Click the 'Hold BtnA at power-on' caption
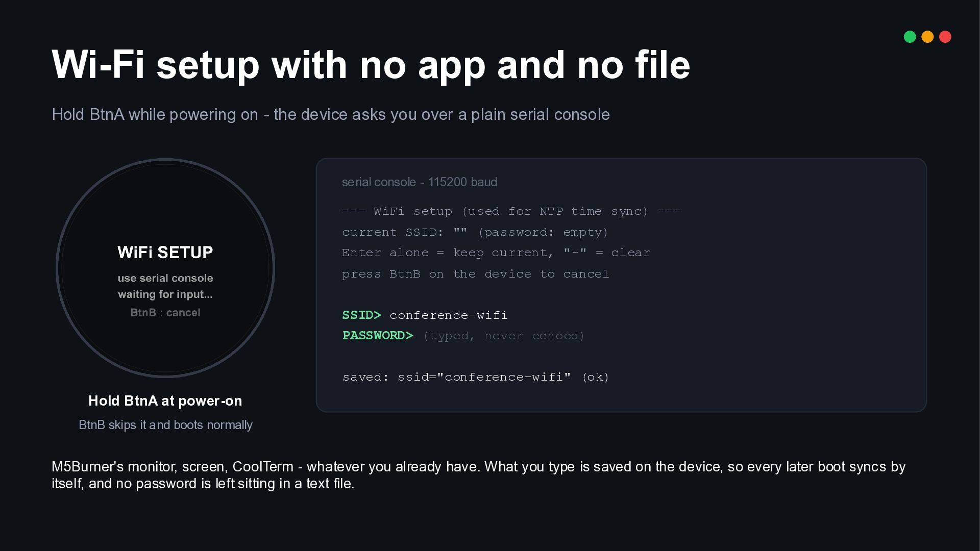This screenshot has width=980, height=551. pos(165,401)
